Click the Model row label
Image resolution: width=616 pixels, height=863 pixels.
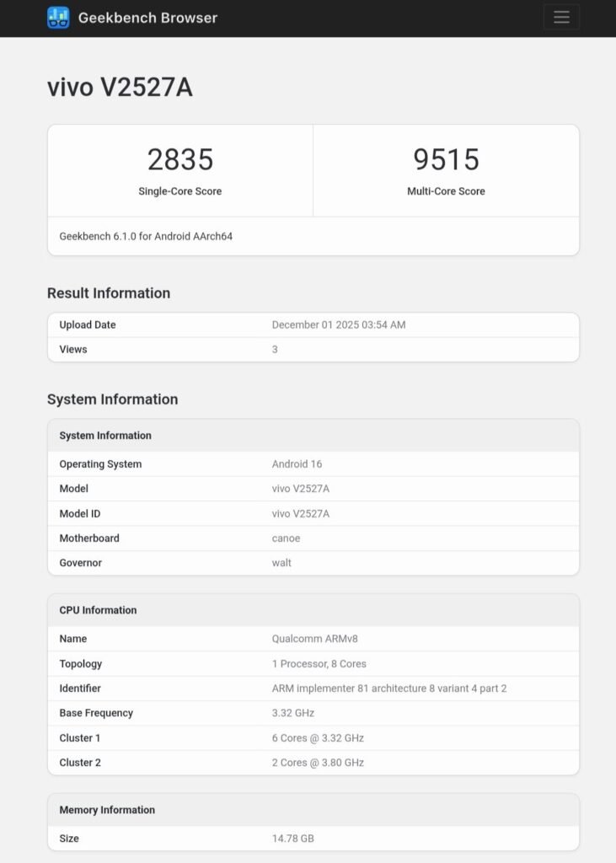(74, 489)
